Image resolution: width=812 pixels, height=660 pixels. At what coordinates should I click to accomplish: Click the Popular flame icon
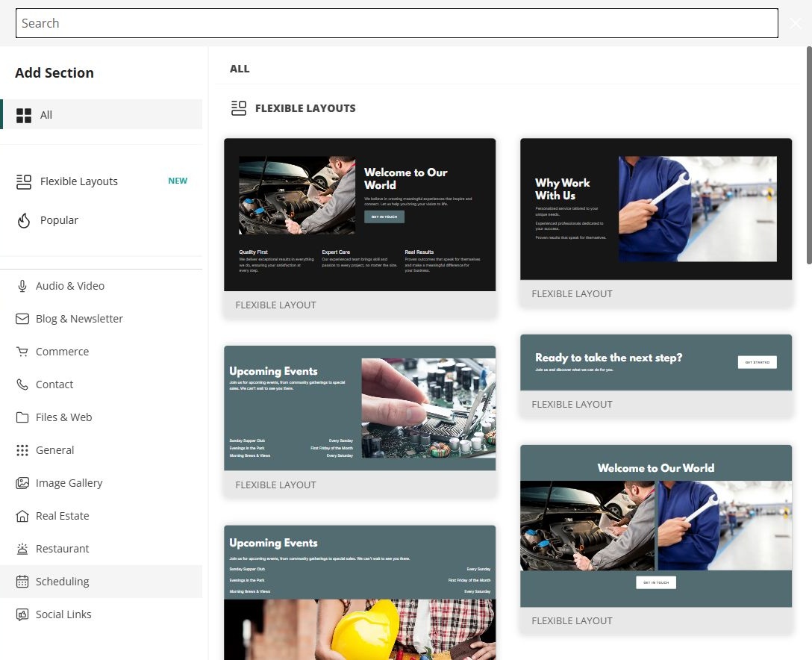pos(24,221)
